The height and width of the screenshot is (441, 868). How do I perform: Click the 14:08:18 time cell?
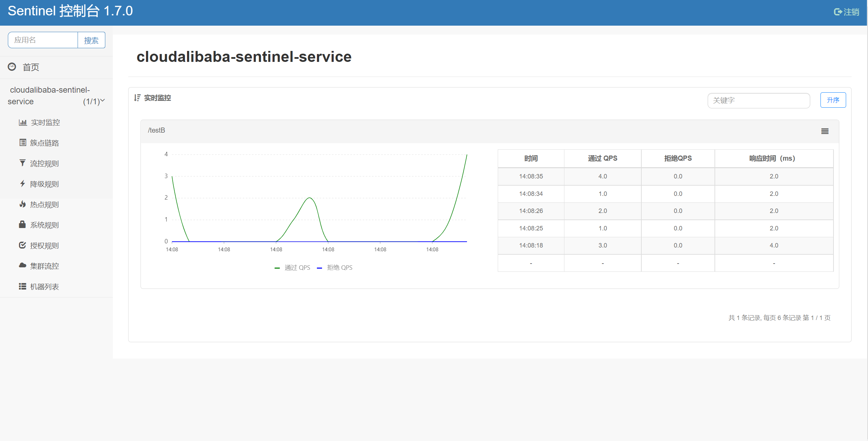coord(531,245)
